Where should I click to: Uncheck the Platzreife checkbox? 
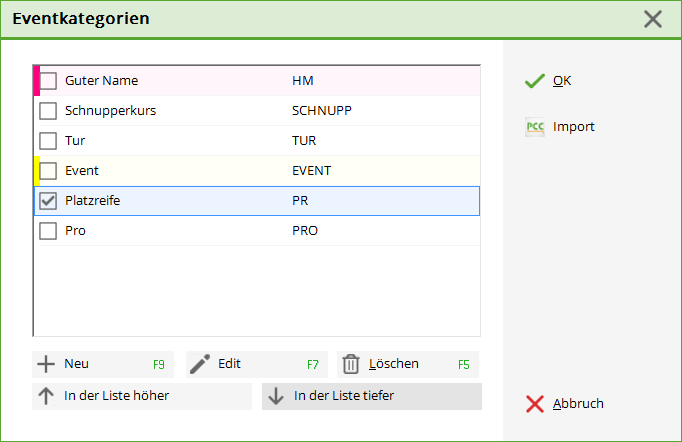pyautogui.click(x=48, y=201)
